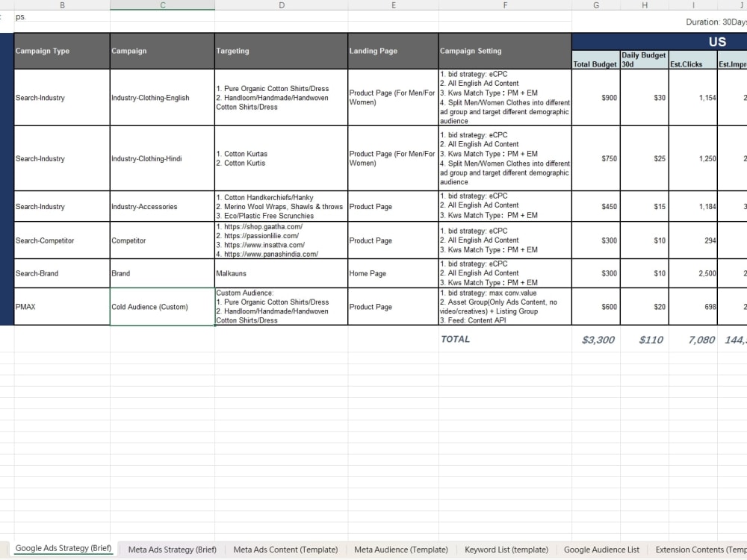Click the Search-Competitor campaign type cell

click(62, 240)
